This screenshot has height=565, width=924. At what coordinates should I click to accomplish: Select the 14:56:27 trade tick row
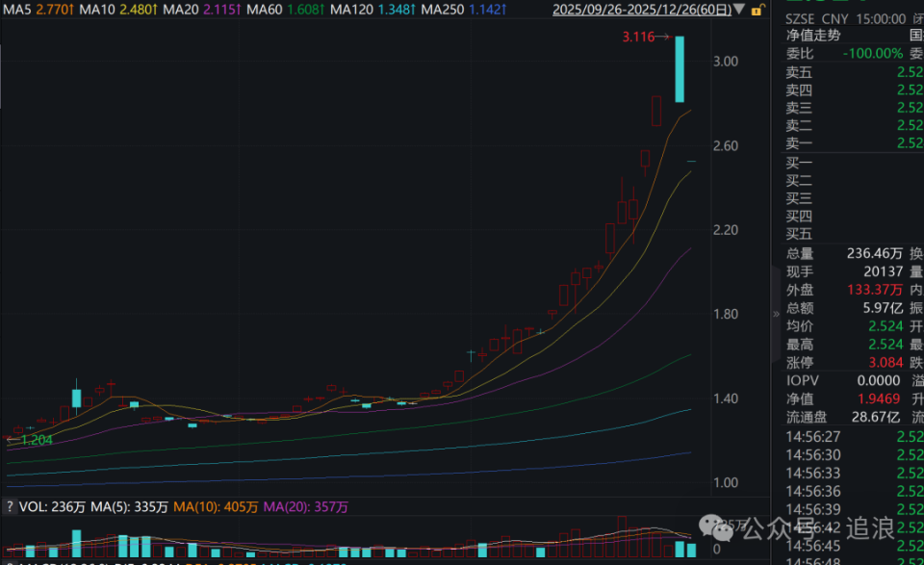[855, 437]
